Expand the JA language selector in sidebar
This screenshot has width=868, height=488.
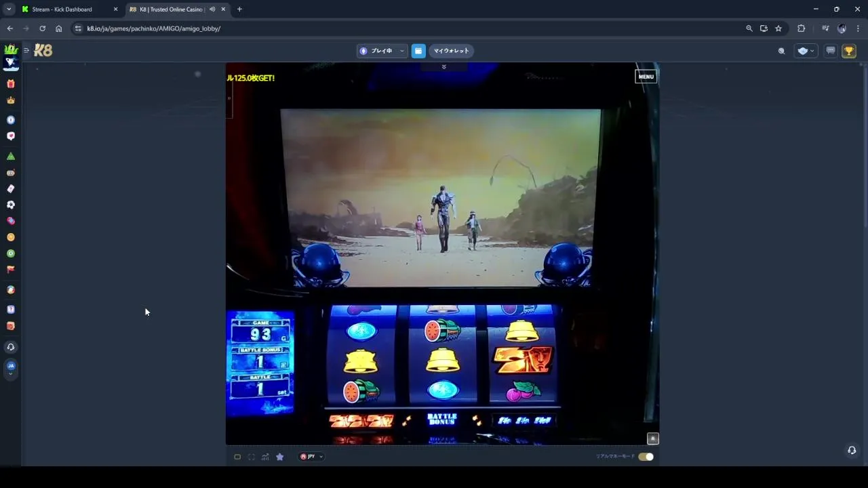(11, 368)
